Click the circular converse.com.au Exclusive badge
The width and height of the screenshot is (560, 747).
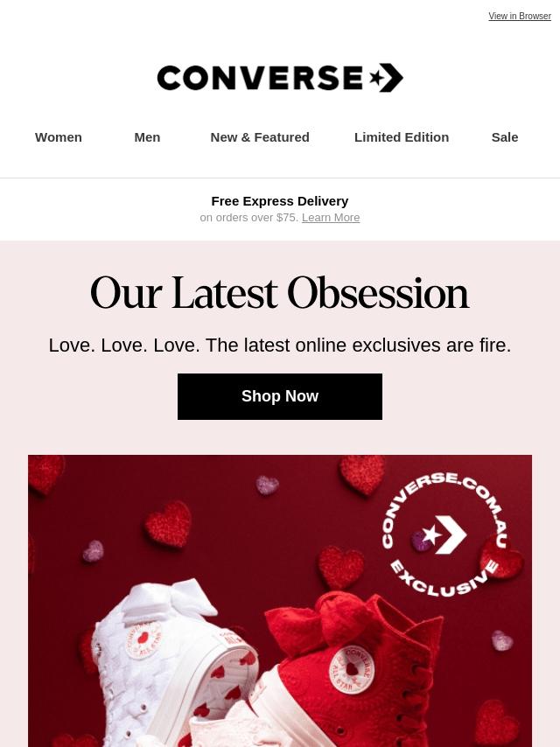pyautogui.click(x=444, y=534)
